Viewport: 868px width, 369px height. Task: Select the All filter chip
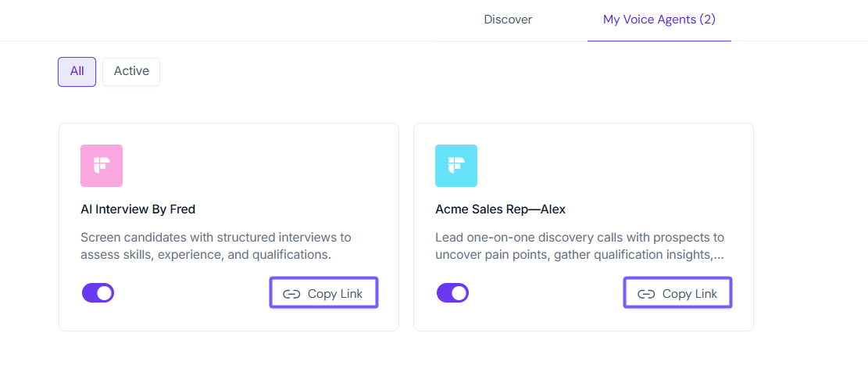click(x=77, y=71)
